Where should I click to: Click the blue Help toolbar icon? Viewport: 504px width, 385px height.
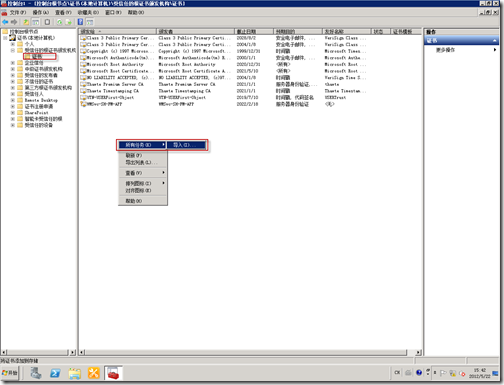pos(80,22)
